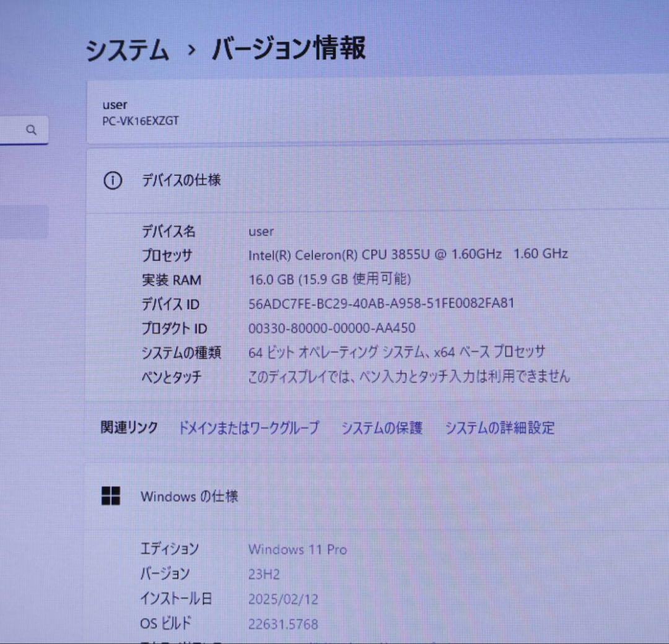Click the システムの種類 label
The width and height of the screenshot is (669, 644).
181,352
